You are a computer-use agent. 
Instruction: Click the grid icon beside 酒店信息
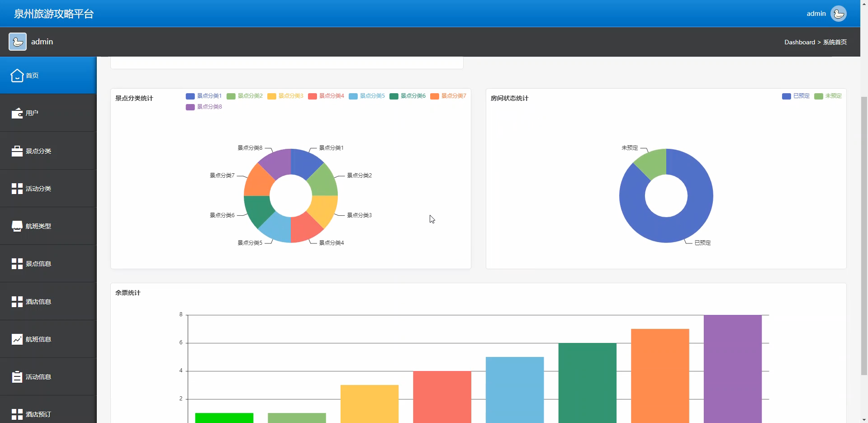[17, 302]
